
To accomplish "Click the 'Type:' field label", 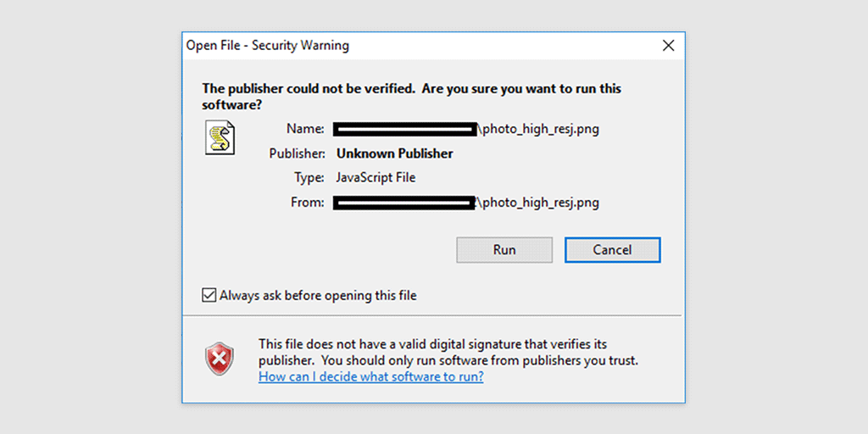I will point(309,177).
